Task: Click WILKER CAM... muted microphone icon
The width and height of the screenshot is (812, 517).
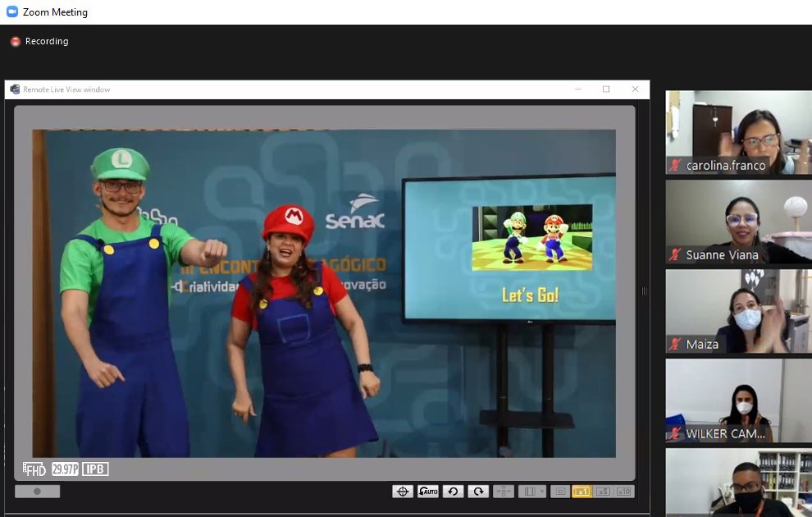Action: point(675,433)
